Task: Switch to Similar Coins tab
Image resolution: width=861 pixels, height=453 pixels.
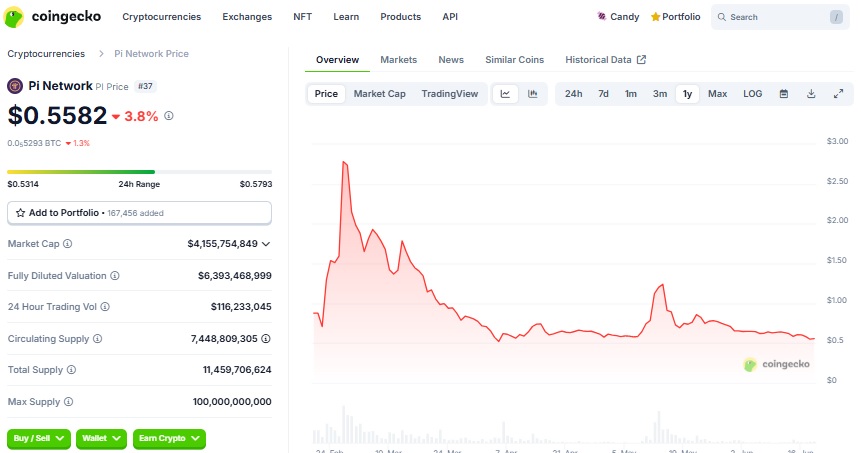Action: tap(515, 60)
